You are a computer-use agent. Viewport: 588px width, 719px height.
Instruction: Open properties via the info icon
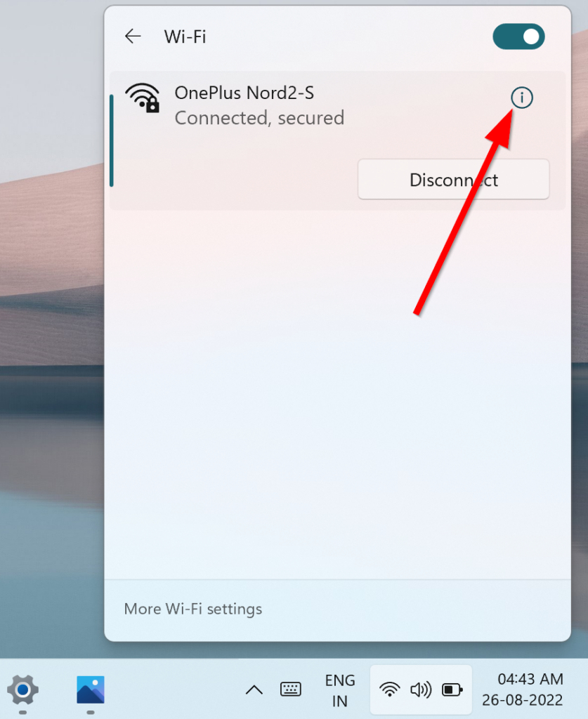522,98
